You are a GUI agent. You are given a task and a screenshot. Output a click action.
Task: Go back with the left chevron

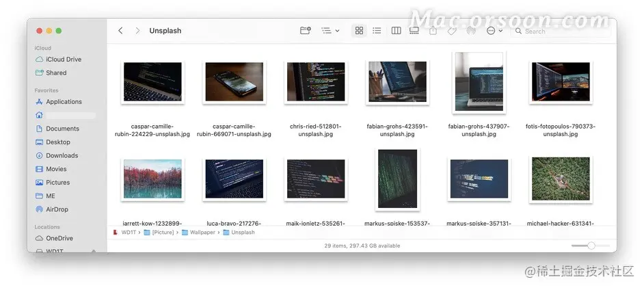click(x=120, y=31)
